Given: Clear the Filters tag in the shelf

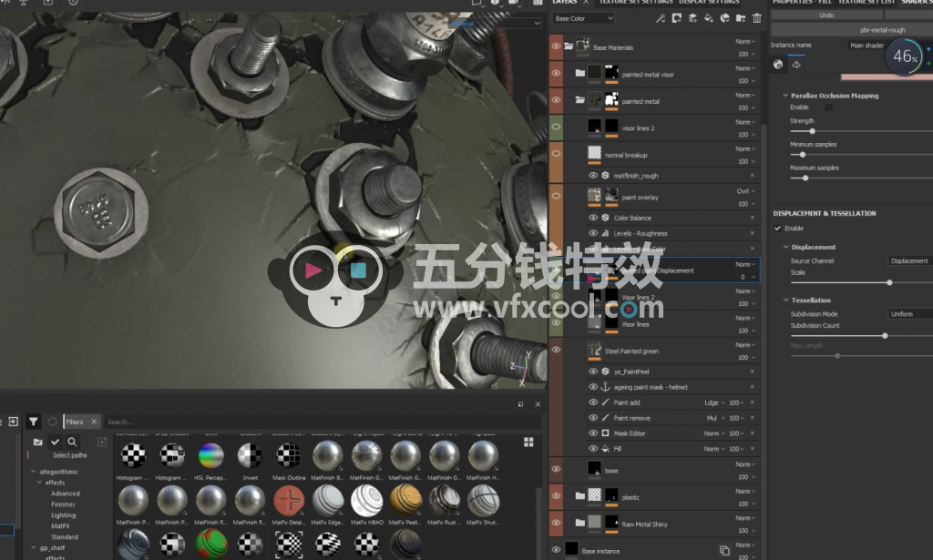Looking at the screenshot, I should 94,422.
